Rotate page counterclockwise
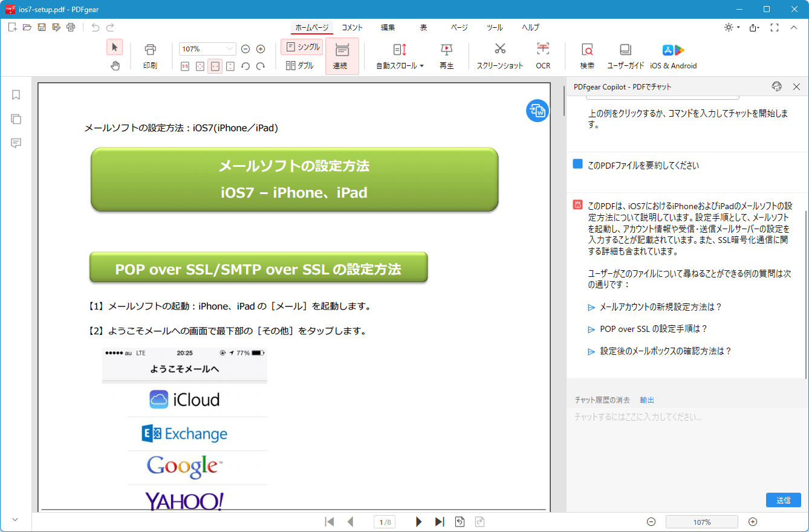This screenshot has width=809, height=532. (x=245, y=66)
